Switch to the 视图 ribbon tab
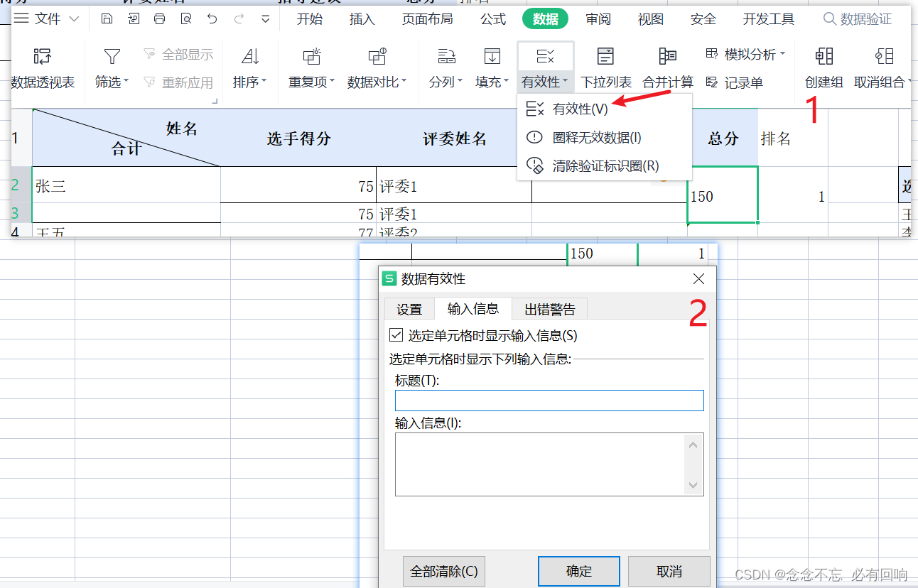Image resolution: width=918 pixels, height=588 pixels. pos(650,19)
